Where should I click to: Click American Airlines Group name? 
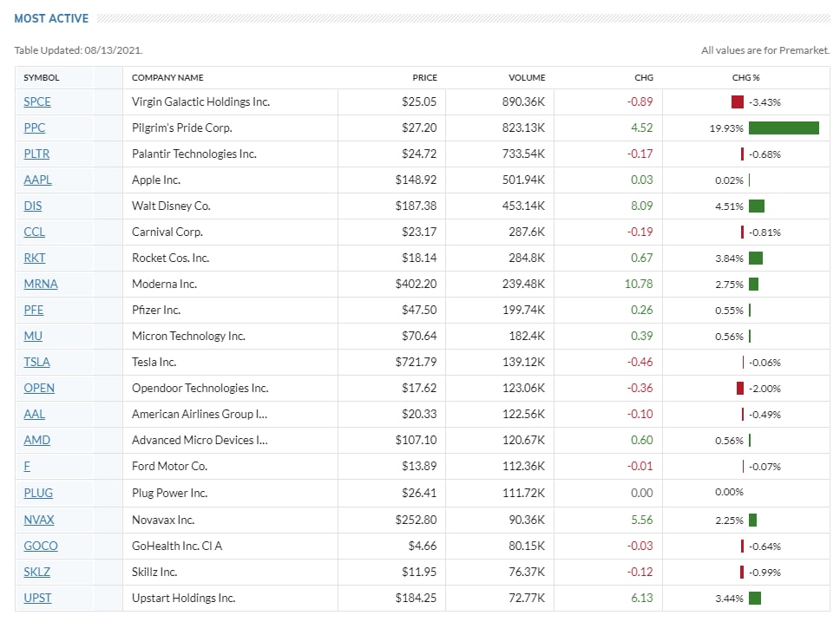pyautogui.click(x=200, y=414)
